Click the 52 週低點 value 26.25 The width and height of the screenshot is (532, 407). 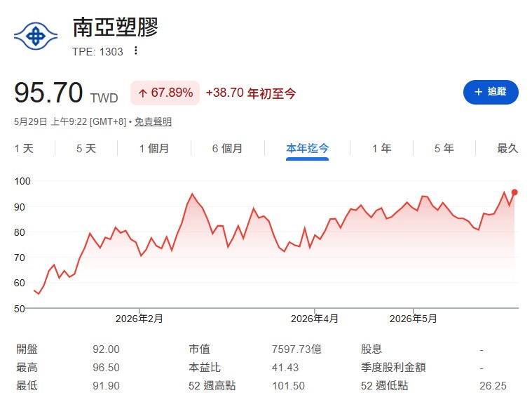pyautogui.click(x=493, y=386)
